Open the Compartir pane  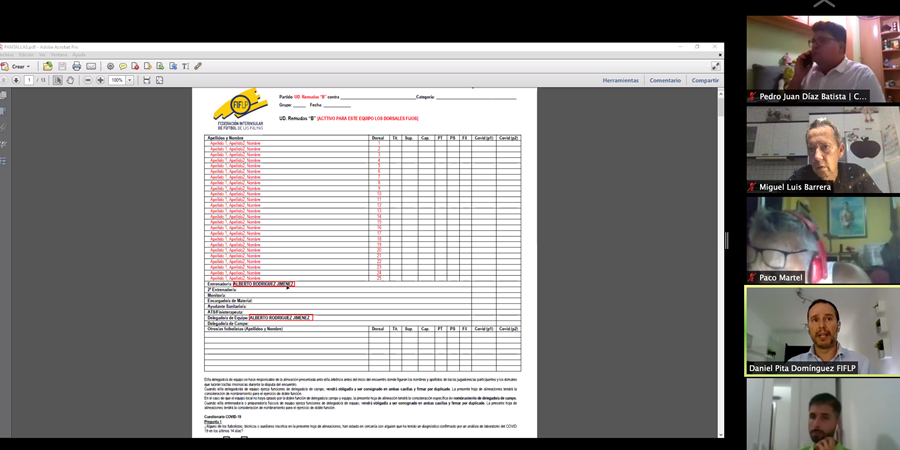(x=705, y=80)
